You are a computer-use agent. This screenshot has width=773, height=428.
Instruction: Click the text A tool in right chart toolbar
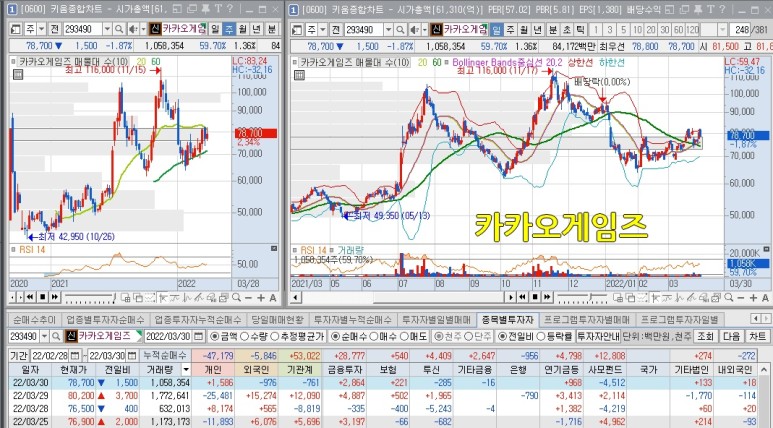coord(765,297)
